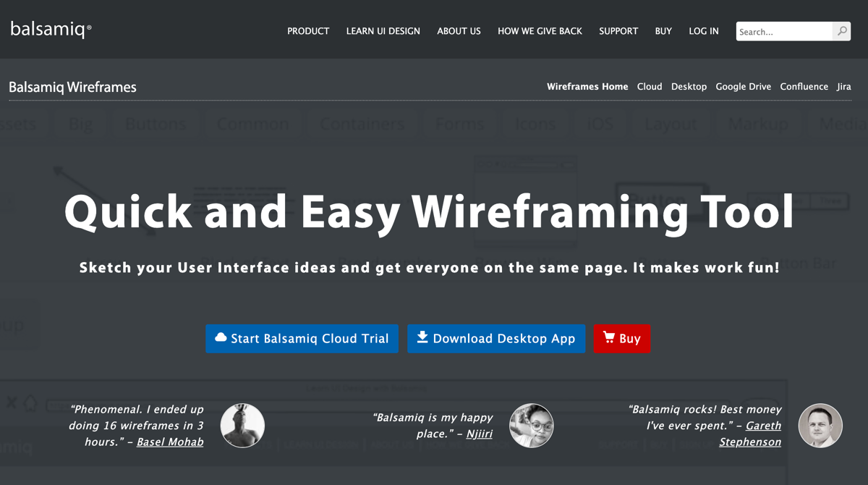Click the Balsamiq logo
This screenshot has width=868, height=485.
(51, 30)
